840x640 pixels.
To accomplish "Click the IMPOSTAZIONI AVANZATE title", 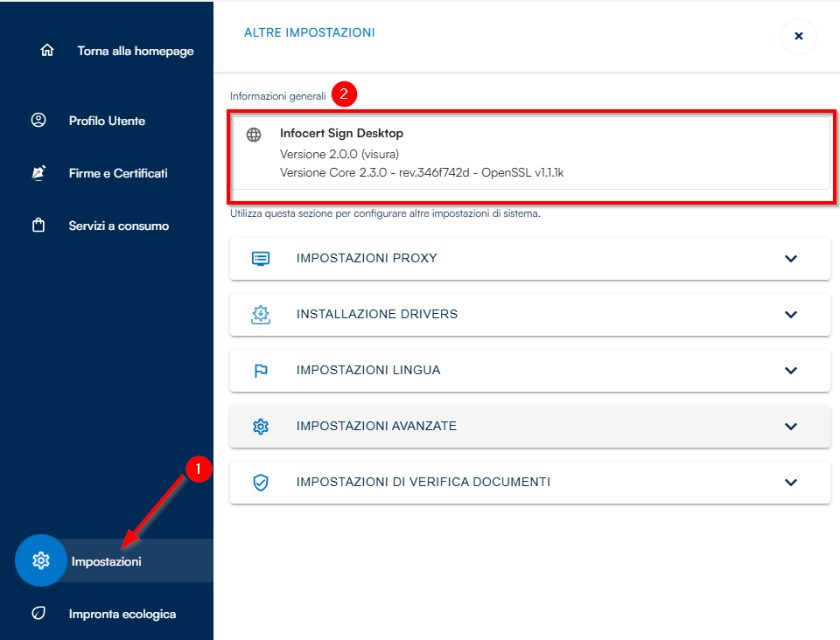I will (376, 426).
